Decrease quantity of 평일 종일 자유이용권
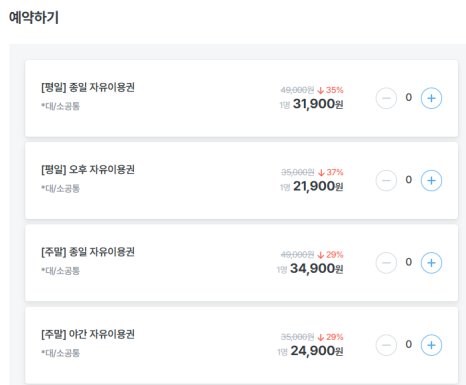This screenshot has height=385, width=466. [386, 98]
